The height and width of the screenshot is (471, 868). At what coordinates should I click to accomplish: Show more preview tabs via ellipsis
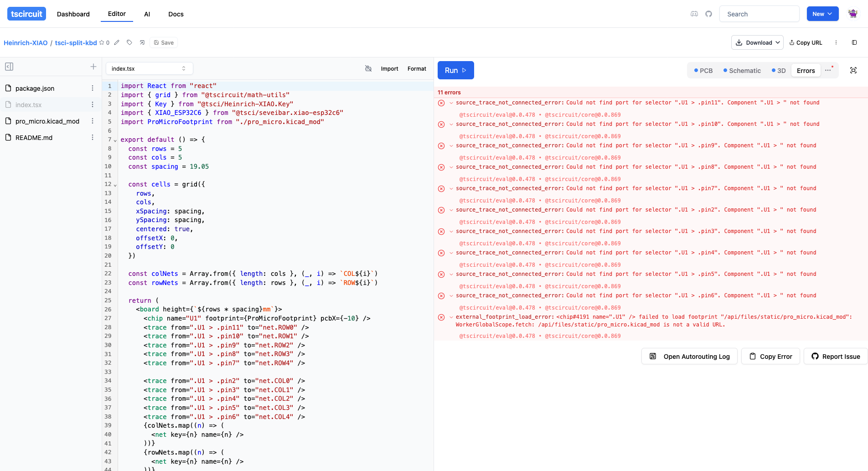tap(828, 70)
